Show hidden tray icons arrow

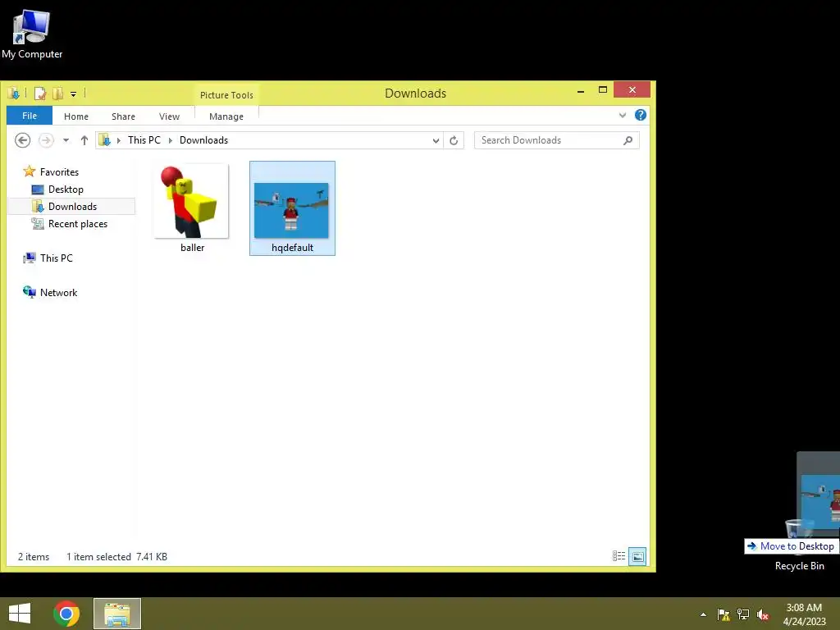click(703, 614)
